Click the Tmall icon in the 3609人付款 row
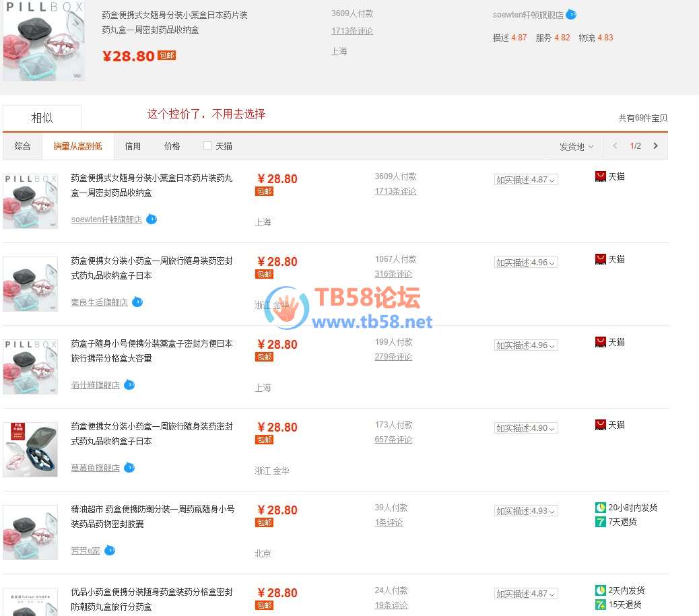The height and width of the screenshot is (616, 699). [x=601, y=176]
